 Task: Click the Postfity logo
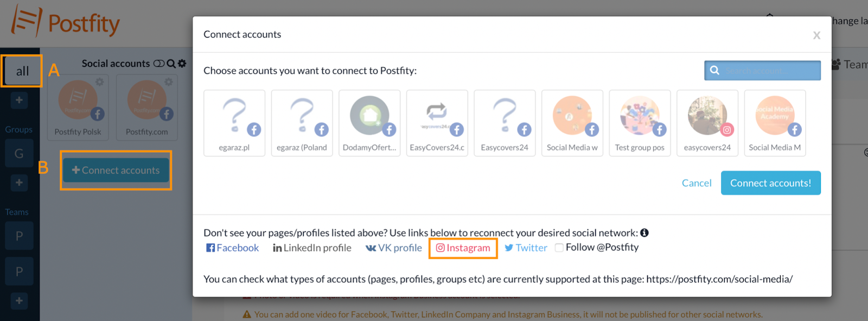coord(65,23)
